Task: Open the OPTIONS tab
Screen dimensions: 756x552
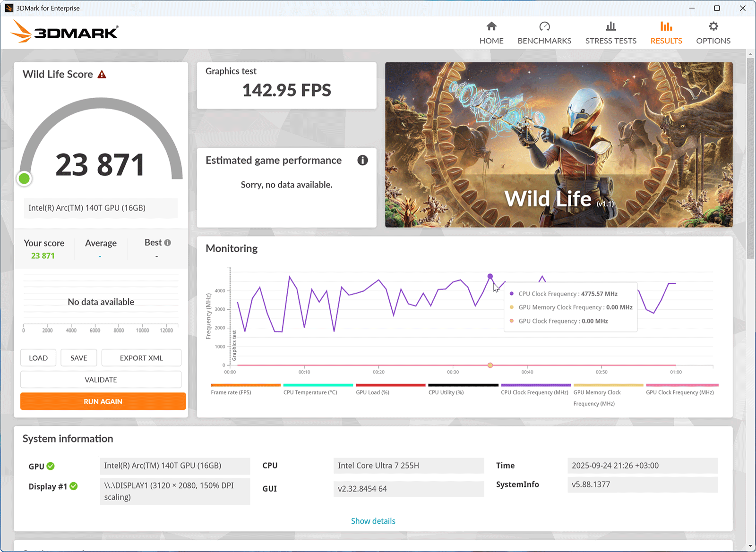Action: click(713, 33)
